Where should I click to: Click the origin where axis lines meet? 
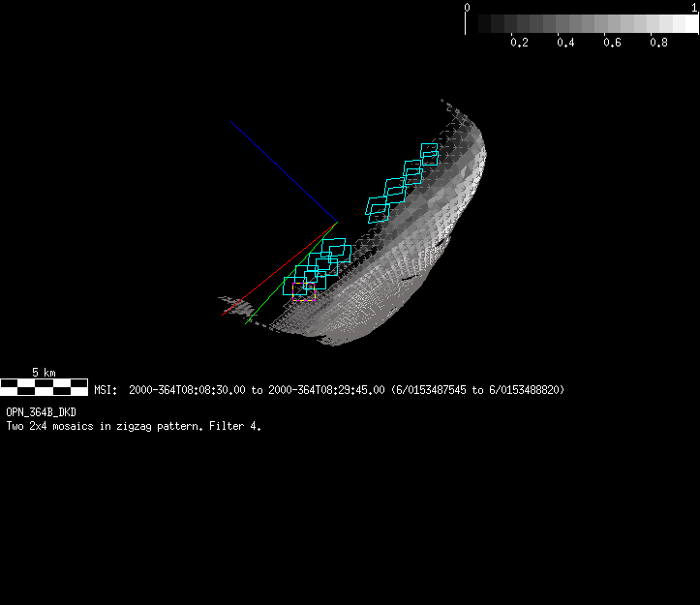coord(334,219)
